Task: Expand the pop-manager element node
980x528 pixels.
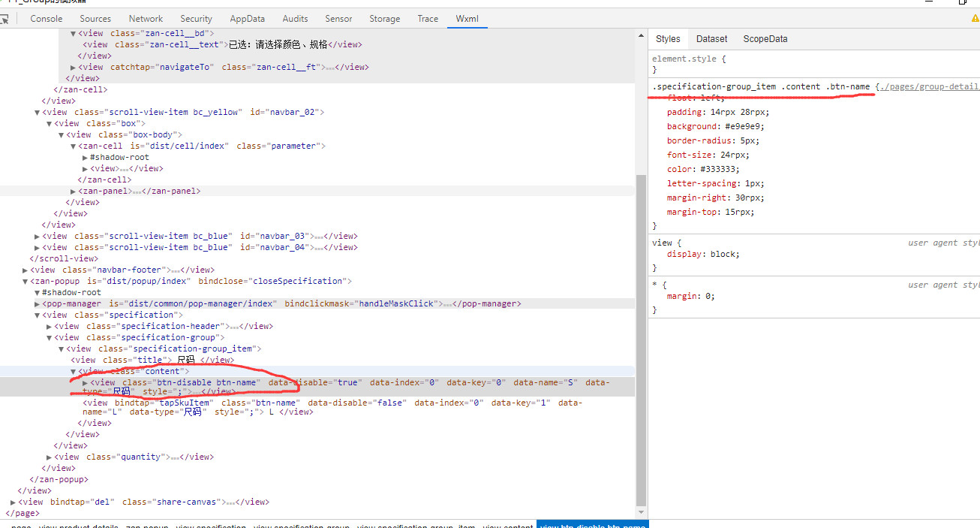Action: (38, 303)
